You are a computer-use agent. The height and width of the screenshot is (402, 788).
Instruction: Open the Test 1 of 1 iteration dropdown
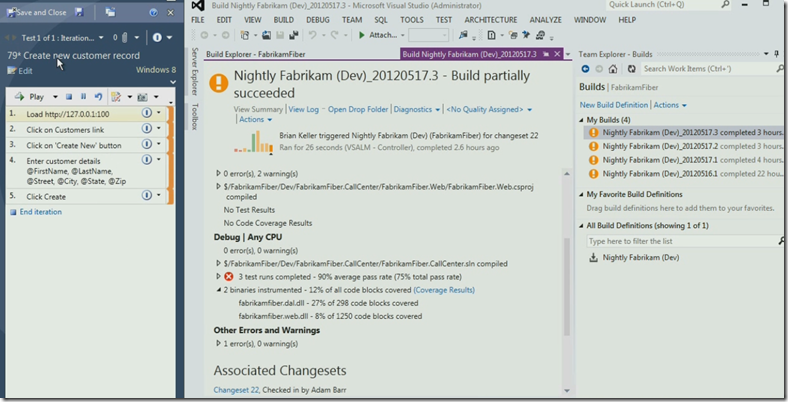tap(101, 38)
